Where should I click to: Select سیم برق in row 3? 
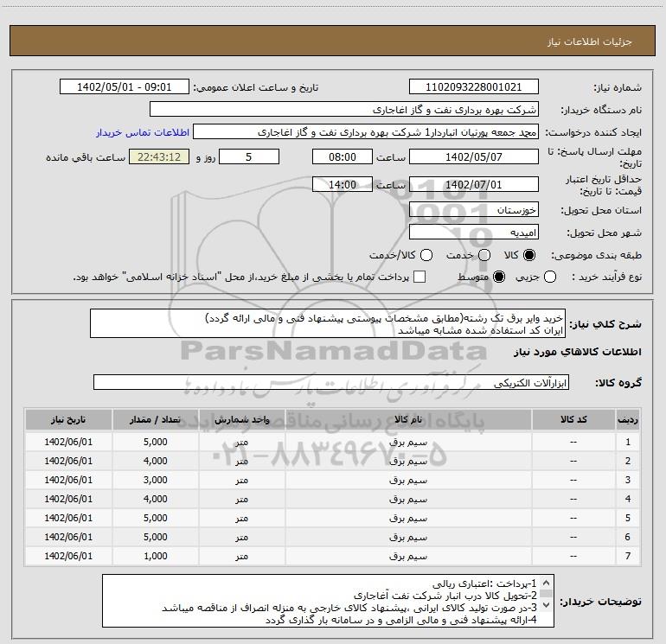tap(408, 480)
